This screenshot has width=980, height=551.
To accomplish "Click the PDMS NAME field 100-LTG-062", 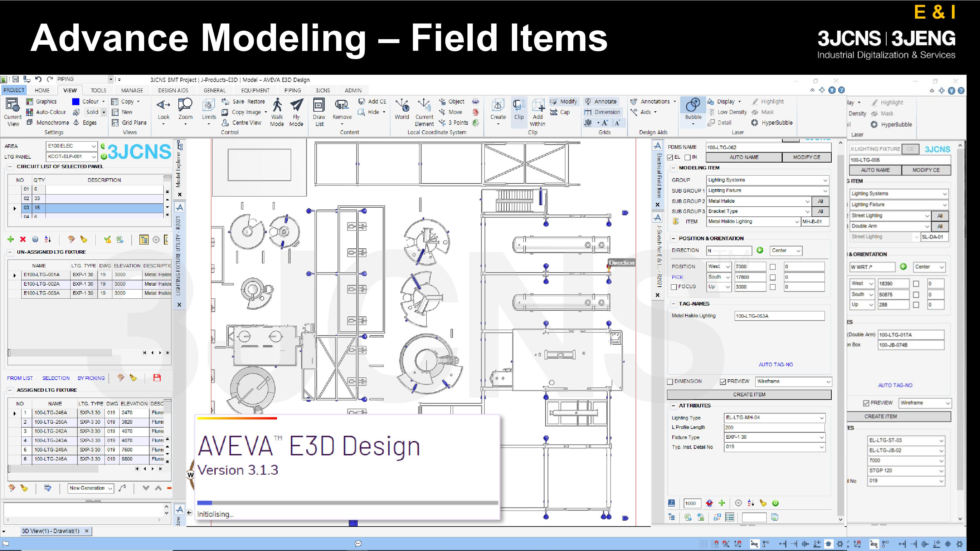I will (768, 147).
